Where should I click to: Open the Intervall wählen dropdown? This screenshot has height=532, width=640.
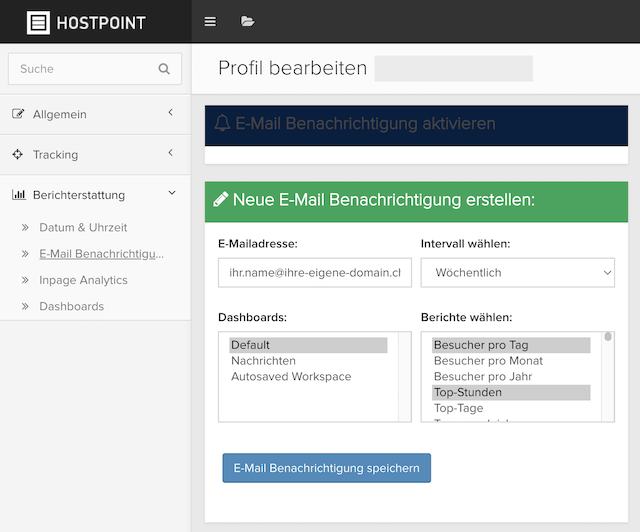coord(518,272)
